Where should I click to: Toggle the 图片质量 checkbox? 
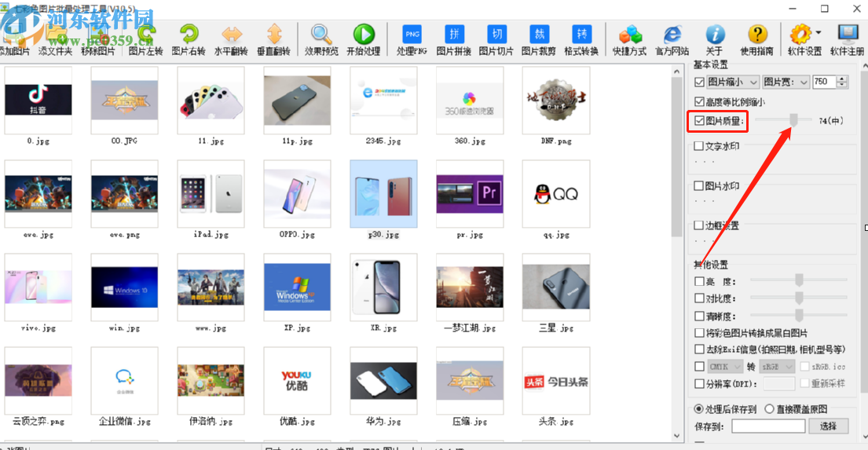(x=699, y=121)
